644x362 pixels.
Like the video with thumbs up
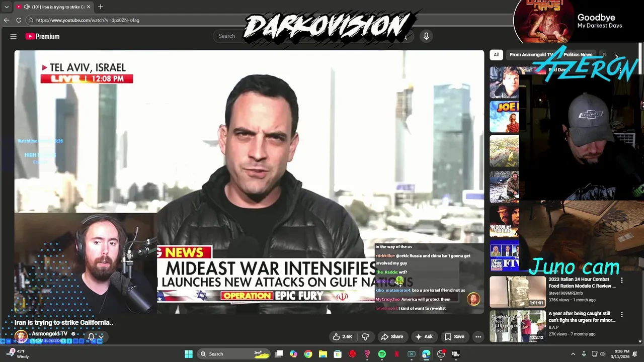click(342, 337)
